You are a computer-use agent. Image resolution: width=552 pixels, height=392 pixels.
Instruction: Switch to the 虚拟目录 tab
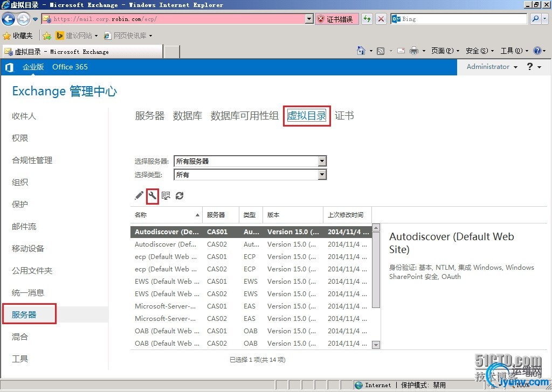307,116
